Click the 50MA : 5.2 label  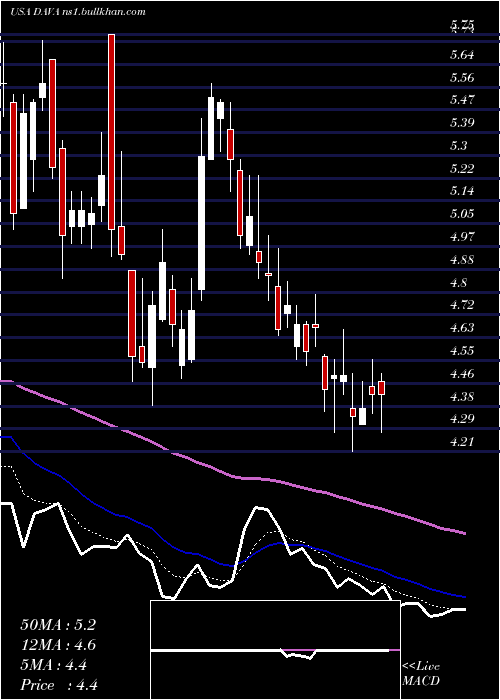pyautogui.click(x=58, y=625)
